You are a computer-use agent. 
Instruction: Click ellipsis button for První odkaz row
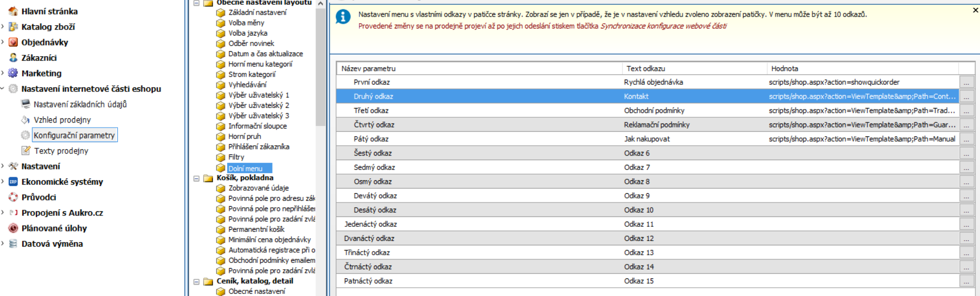click(966, 82)
